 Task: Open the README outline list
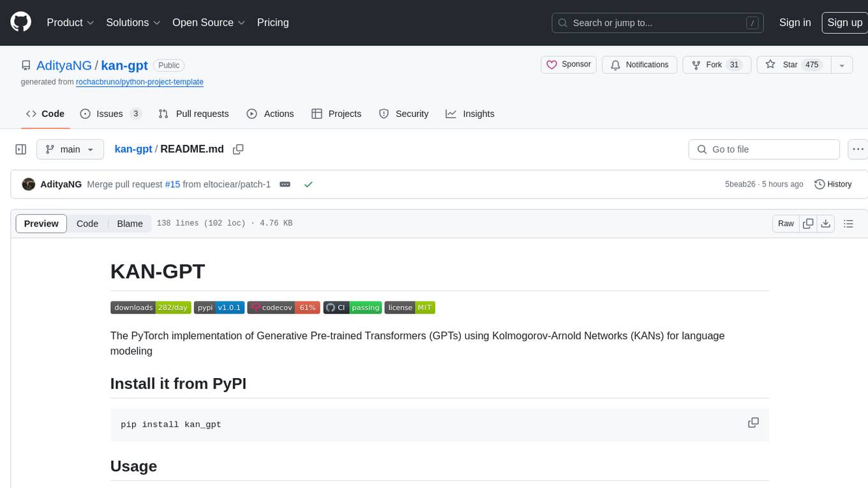pos(848,224)
